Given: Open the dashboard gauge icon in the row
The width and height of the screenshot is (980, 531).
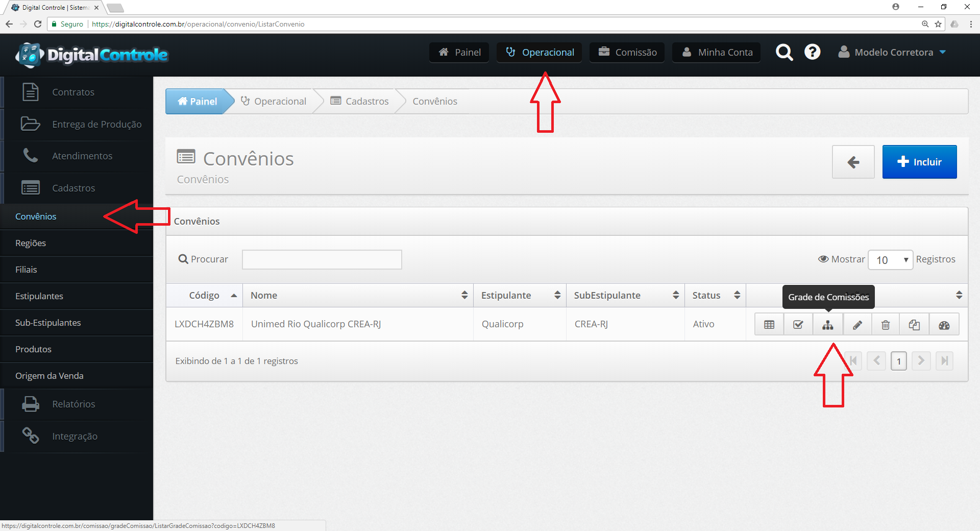Looking at the screenshot, I should pyautogui.click(x=944, y=325).
